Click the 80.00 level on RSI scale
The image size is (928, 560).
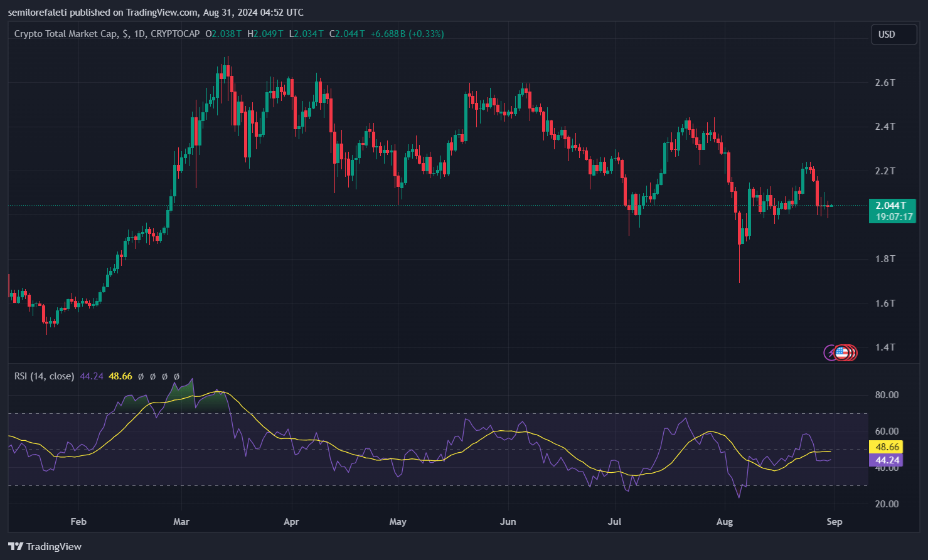click(x=887, y=395)
